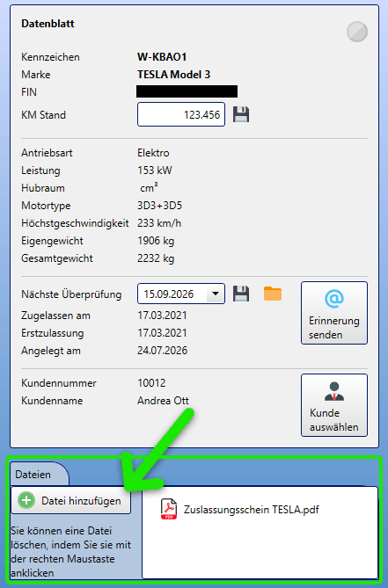Click license plate value W-KBAO1

(x=162, y=57)
